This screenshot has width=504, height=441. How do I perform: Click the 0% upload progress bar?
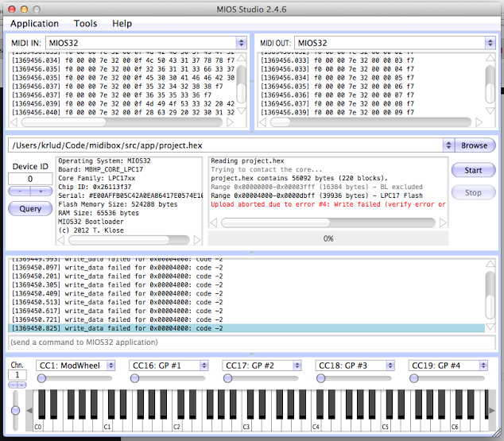pos(328,238)
